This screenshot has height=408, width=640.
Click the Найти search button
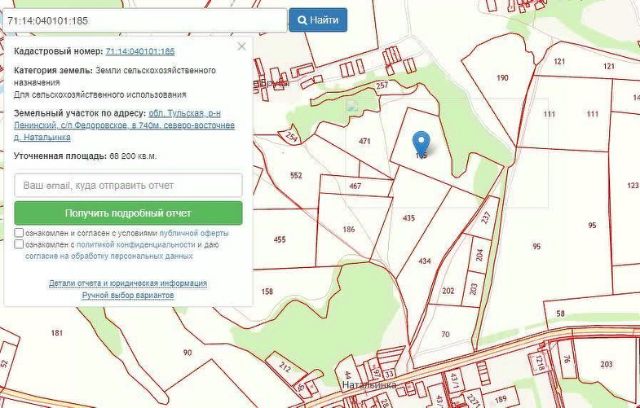[318, 20]
